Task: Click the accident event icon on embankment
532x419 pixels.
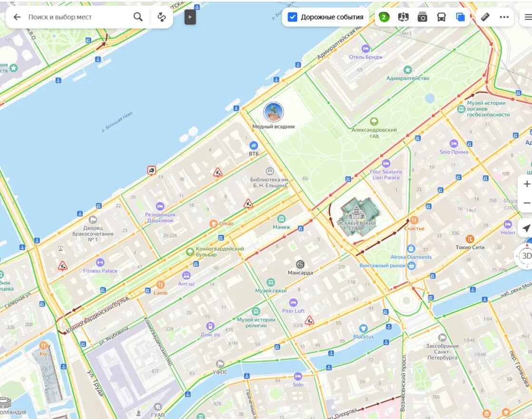Action: pyautogui.click(x=152, y=170)
